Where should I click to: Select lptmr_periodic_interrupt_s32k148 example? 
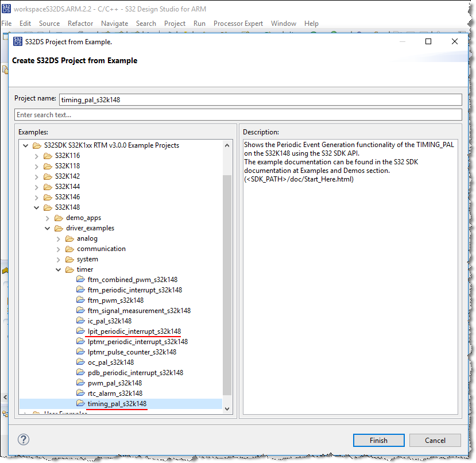138,341
